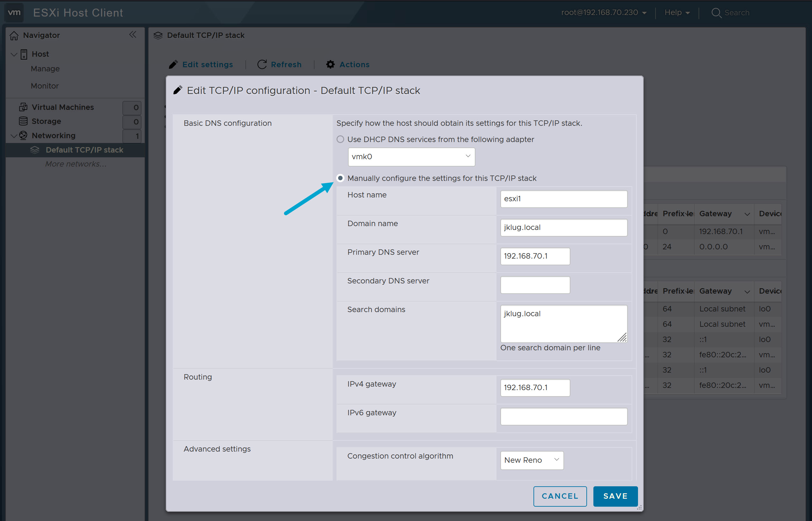Click the Secondary DNS server input field
The height and width of the screenshot is (521, 812).
click(535, 285)
